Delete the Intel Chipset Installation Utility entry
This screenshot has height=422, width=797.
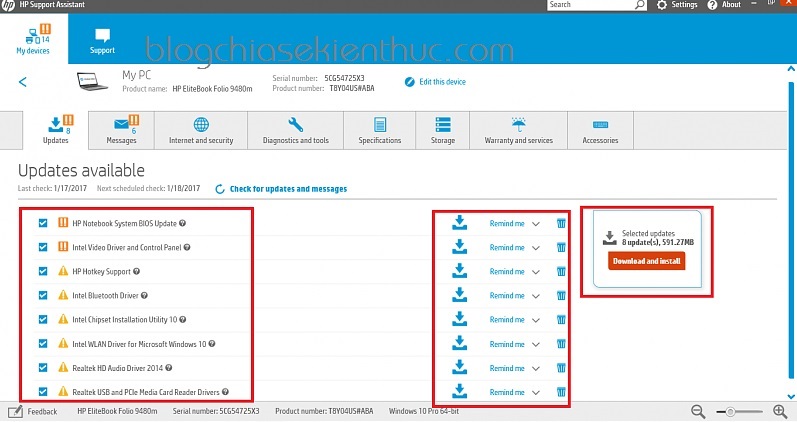561,320
